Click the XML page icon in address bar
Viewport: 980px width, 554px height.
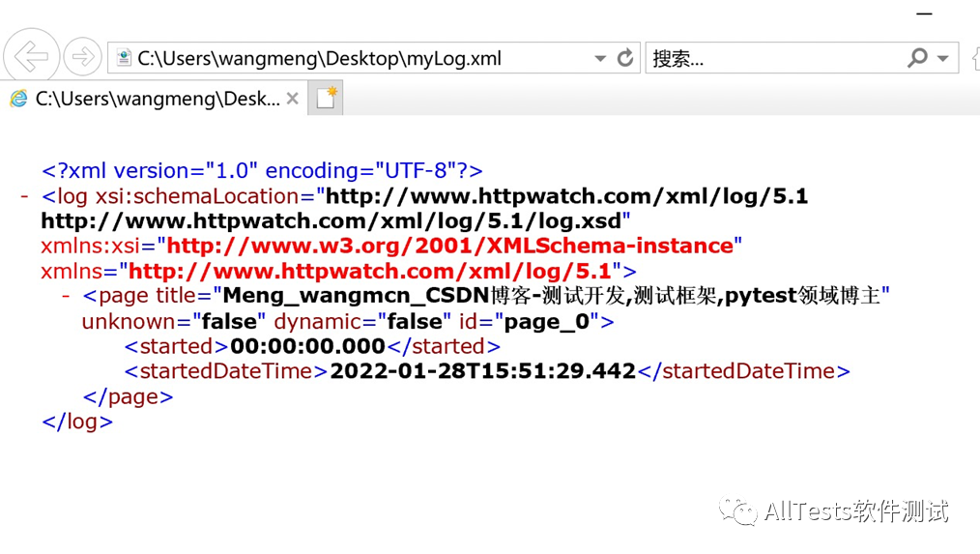[x=124, y=58]
